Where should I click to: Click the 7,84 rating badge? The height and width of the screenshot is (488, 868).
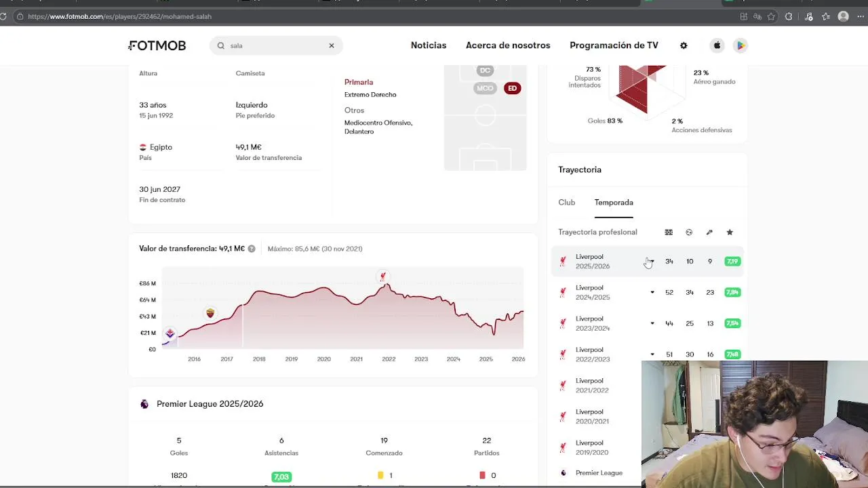(x=732, y=293)
